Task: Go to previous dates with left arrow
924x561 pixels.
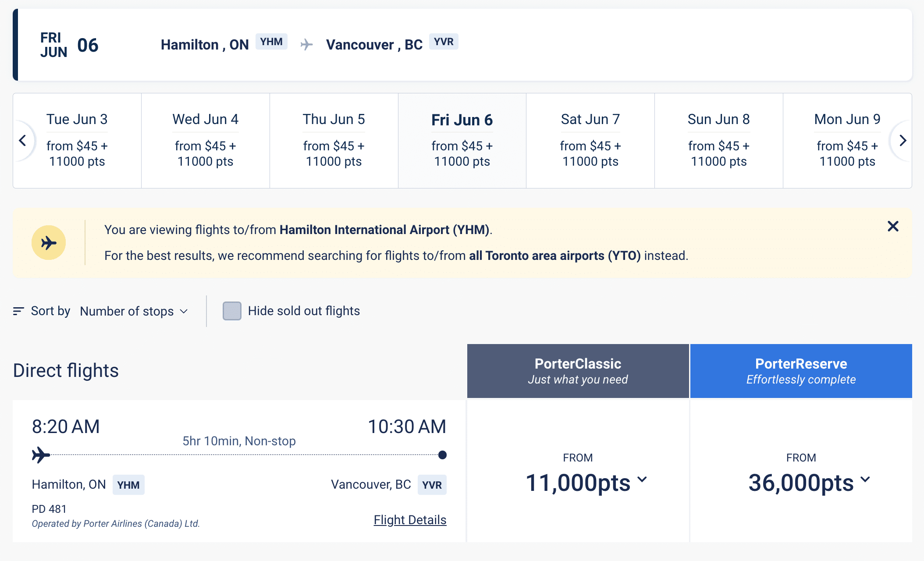Action: click(x=23, y=141)
